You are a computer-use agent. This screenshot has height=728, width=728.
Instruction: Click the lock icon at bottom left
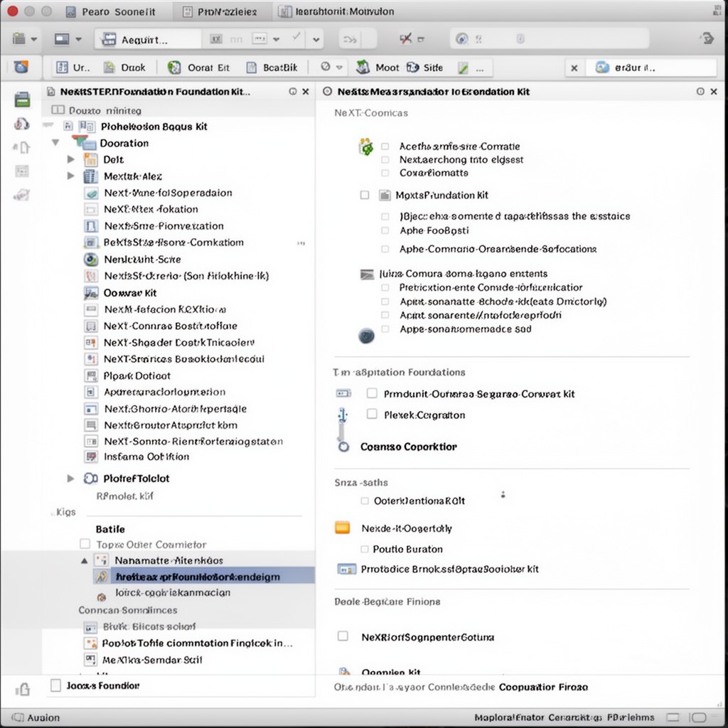23,689
